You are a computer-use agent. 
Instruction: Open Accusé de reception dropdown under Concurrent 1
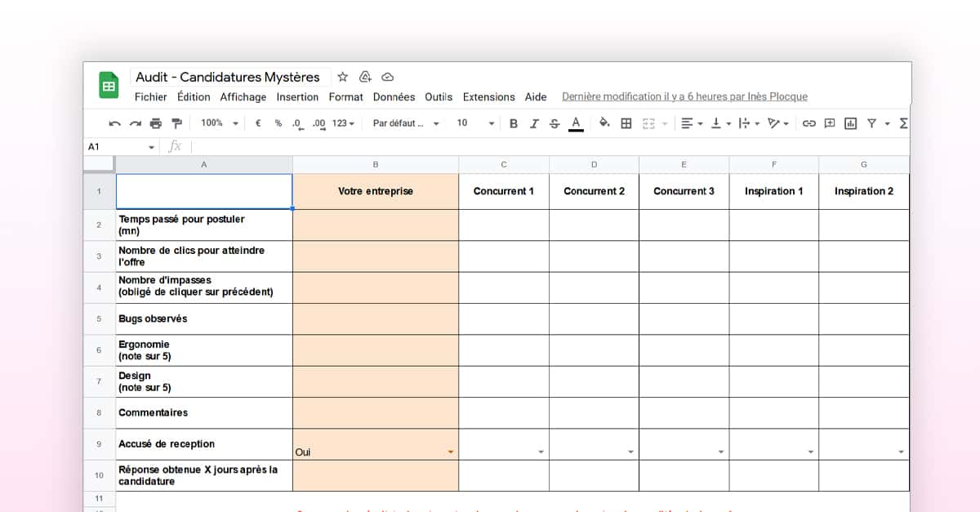point(540,452)
